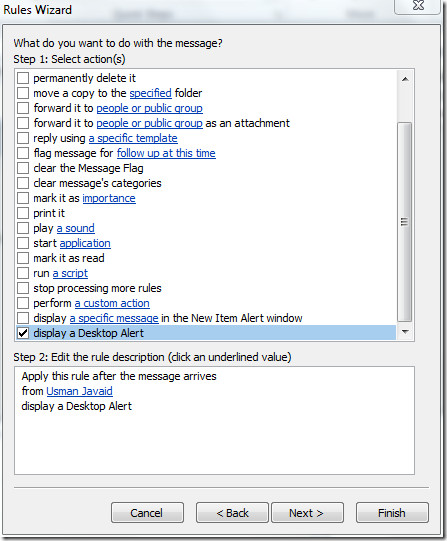Proceed with the Next button
The image size is (447, 541).
coord(307,513)
